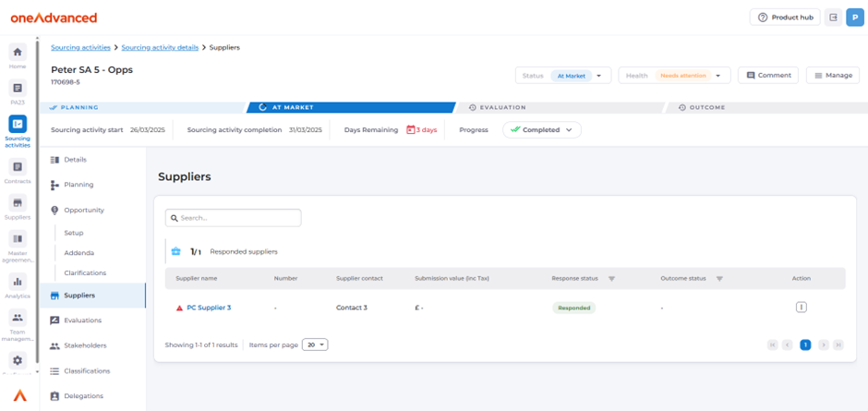Click the orange Advanced logo at sidebar bottom
The height and width of the screenshot is (411, 868).
[20, 395]
